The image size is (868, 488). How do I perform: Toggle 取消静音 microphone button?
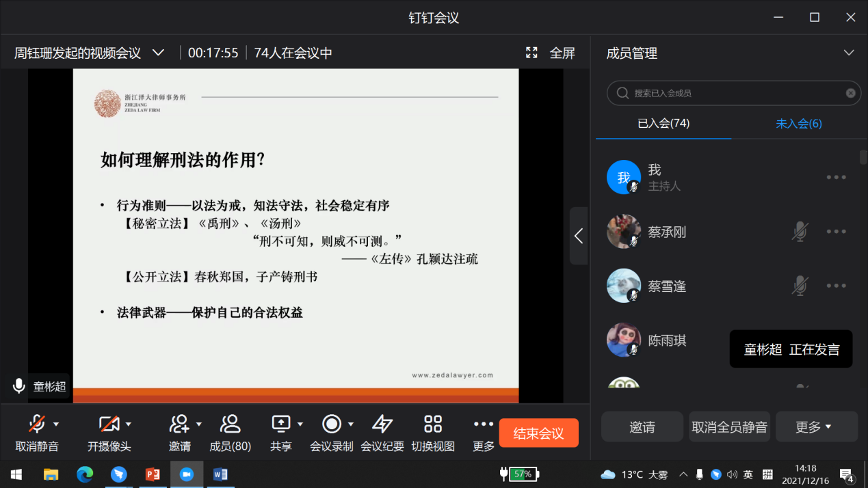tap(37, 424)
